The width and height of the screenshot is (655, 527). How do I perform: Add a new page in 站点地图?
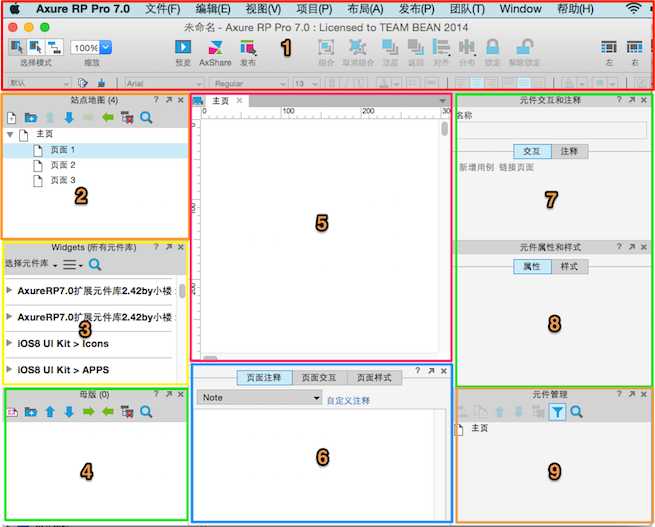coord(12,118)
